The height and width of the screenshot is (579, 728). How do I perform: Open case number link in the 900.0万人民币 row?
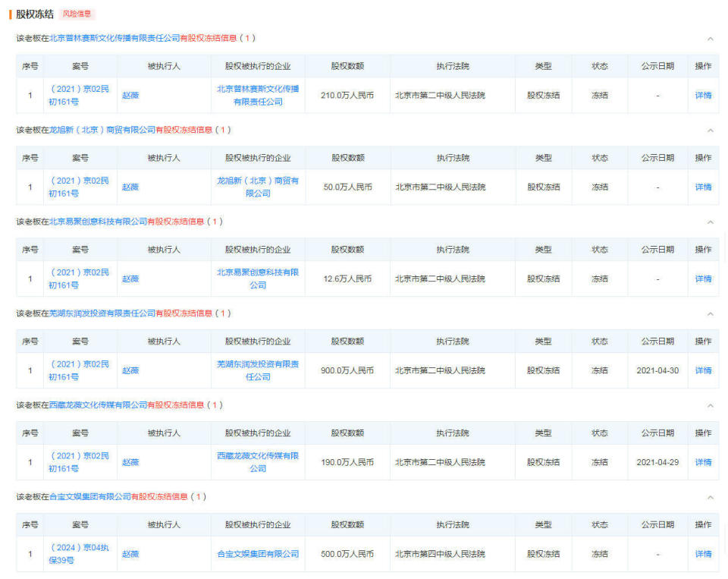point(78,370)
